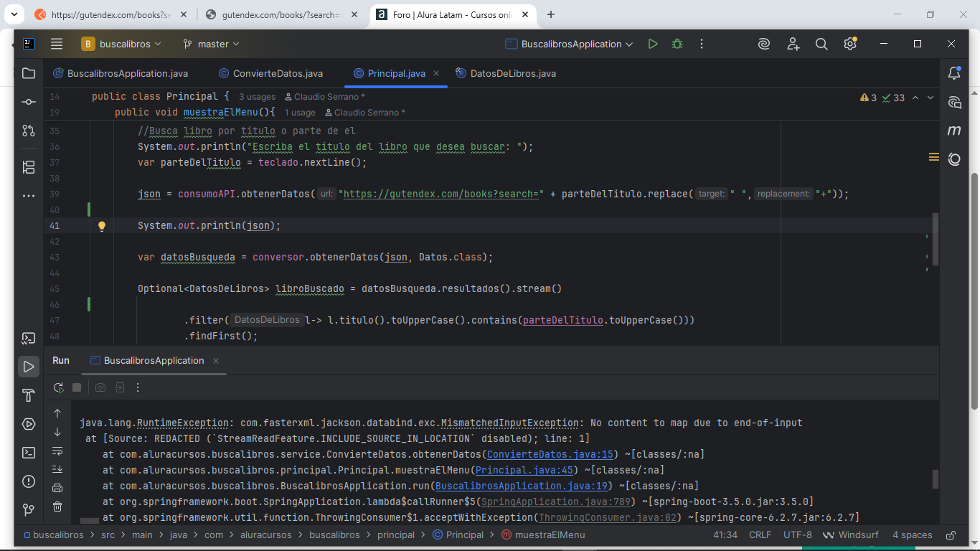Open the Services tool window

(29, 424)
